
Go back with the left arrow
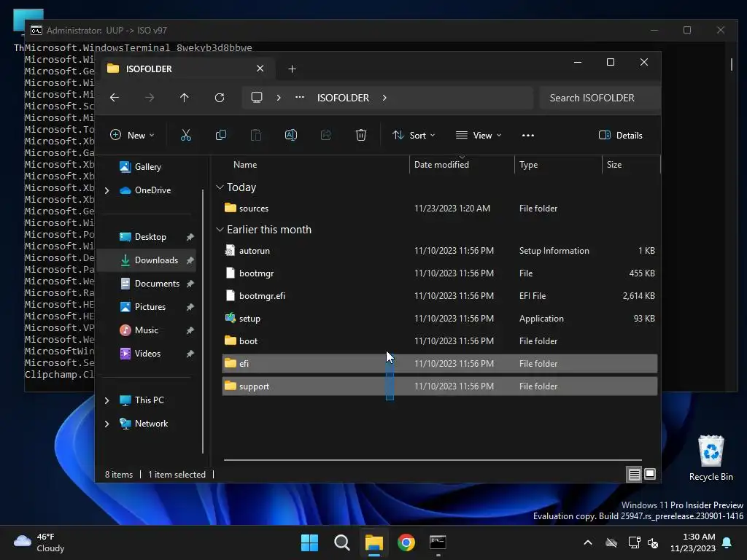point(115,98)
